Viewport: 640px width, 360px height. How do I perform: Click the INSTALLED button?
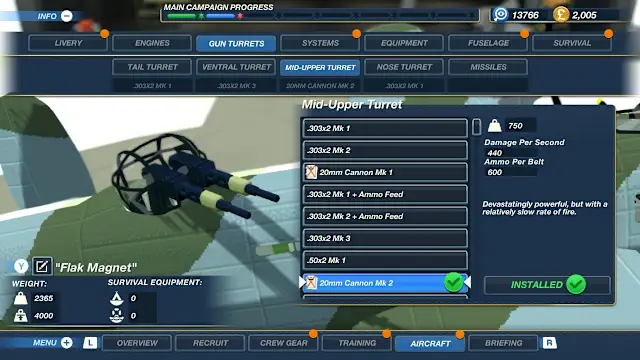547,285
